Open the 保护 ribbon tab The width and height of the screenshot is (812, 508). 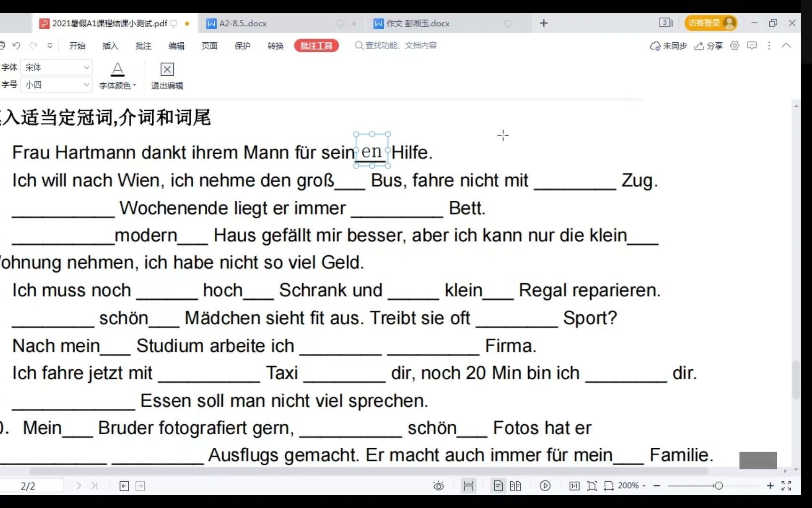coord(242,46)
